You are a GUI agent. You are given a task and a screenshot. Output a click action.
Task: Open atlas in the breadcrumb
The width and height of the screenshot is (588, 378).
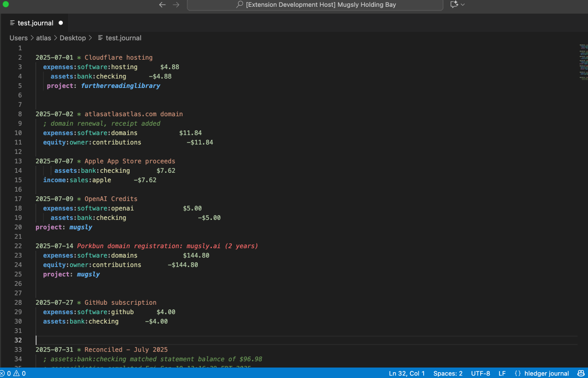click(43, 38)
